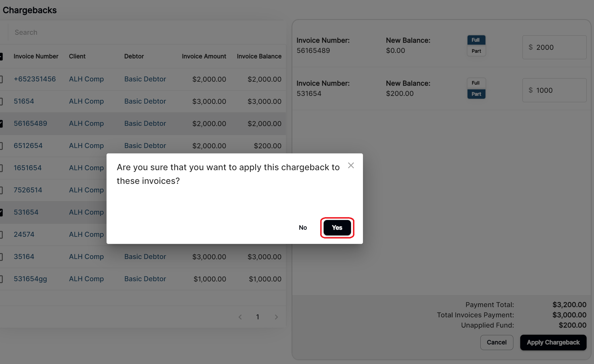
Task: Select Full for invoice 56165489
Action: (476, 40)
